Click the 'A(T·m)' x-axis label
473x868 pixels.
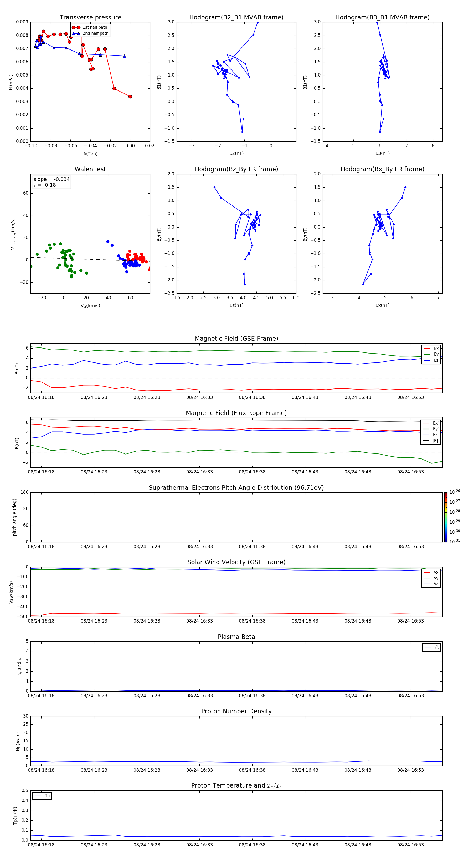(x=90, y=154)
